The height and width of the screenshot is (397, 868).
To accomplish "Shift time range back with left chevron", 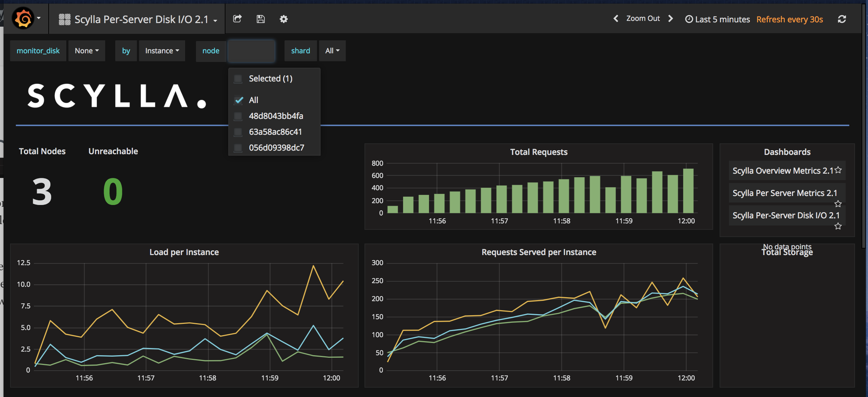I will click(x=616, y=18).
